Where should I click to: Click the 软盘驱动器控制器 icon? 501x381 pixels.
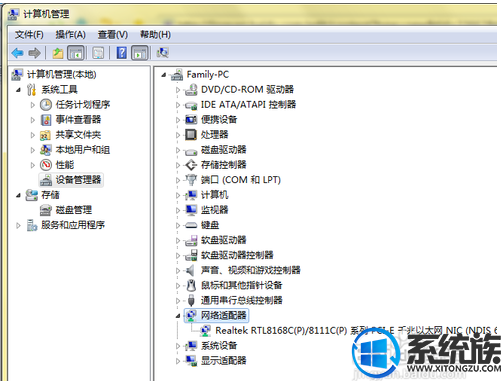[x=191, y=255]
